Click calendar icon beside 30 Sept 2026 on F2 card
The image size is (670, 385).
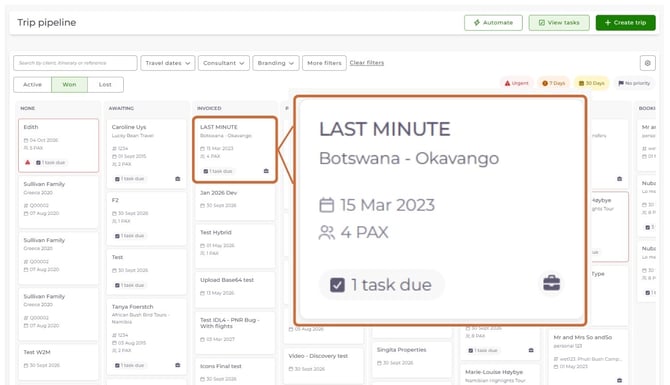click(x=114, y=213)
